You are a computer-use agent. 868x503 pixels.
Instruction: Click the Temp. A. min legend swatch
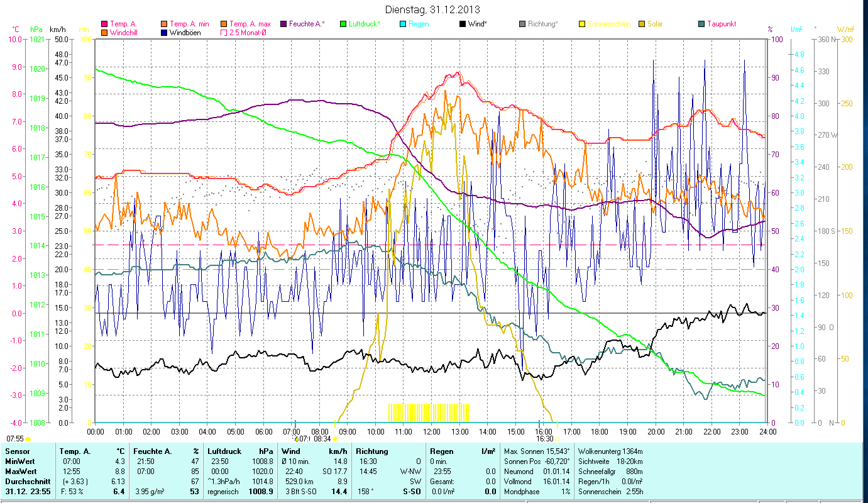pyautogui.click(x=165, y=24)
